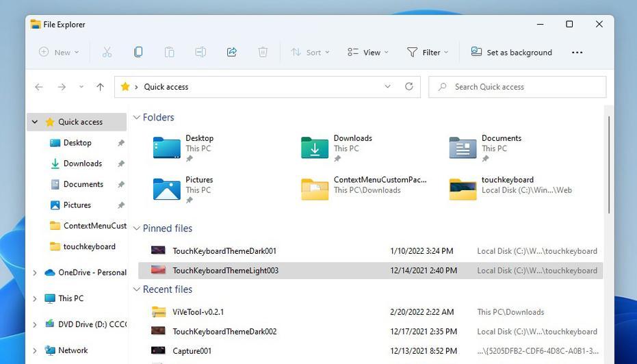
Task: Refresh the Quick access view
Action: (409, 86)
